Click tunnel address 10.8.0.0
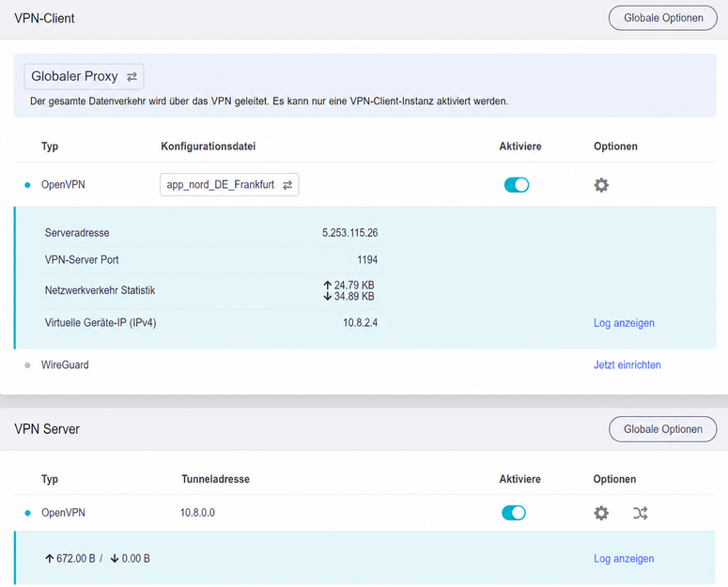The height and width of the screenshot is (587, 728). coord(197,513)
